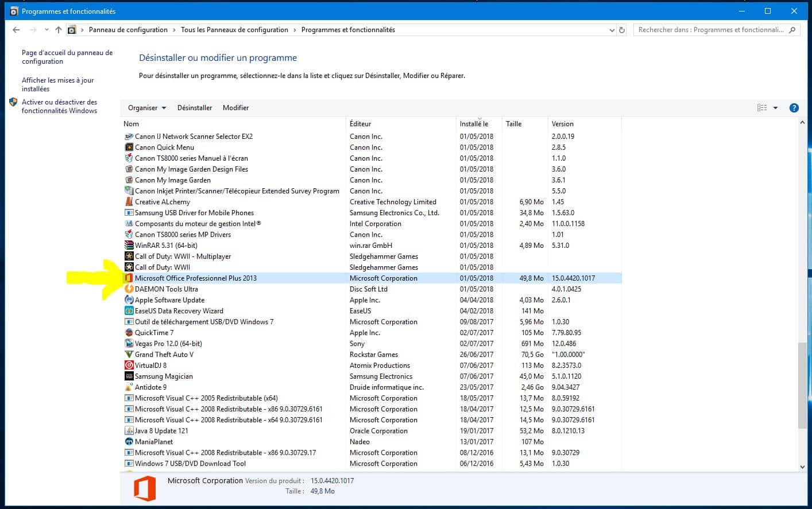Open help via the question mark icon
This screenshot has height=509, width=812.
794,107
